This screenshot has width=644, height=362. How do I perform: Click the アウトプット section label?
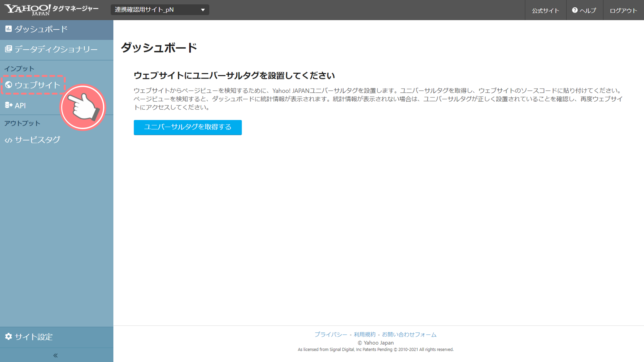22,123
